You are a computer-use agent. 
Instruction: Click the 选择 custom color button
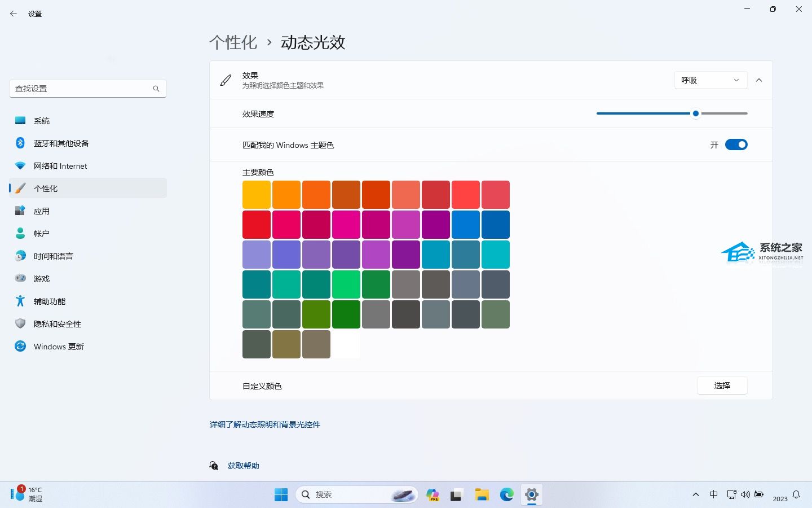coord(722,386)
